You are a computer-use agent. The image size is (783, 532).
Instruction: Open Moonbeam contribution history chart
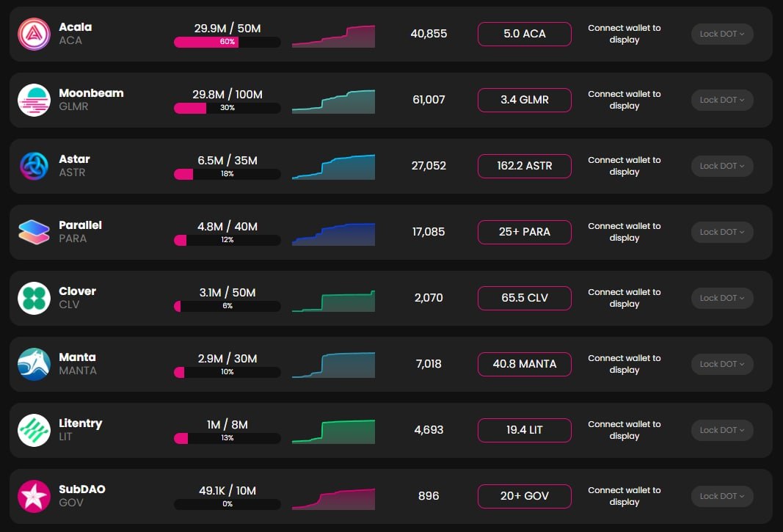pos(334,102)
